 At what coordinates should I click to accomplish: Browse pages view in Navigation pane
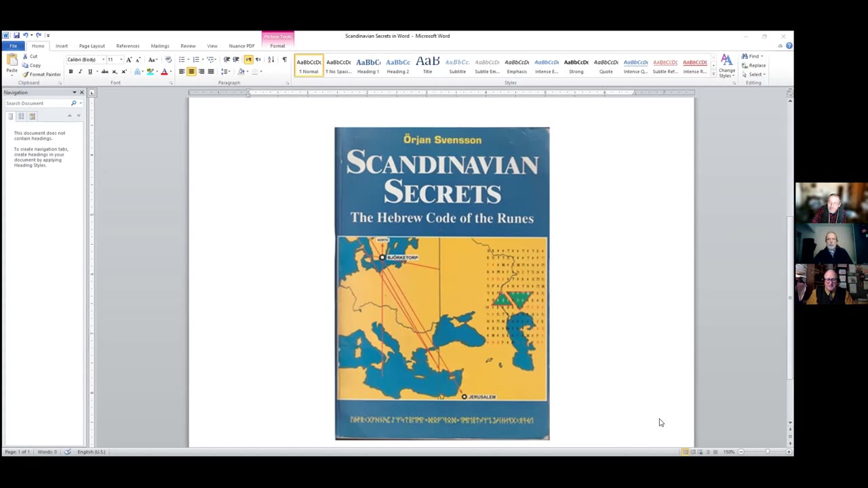[21, 116]
